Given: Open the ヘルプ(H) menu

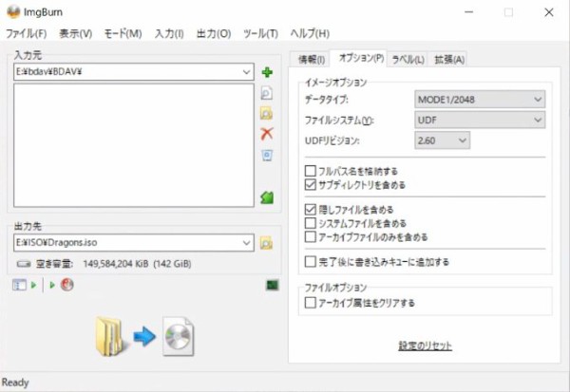Looking at the screenshot, I should tap(310, 34).
